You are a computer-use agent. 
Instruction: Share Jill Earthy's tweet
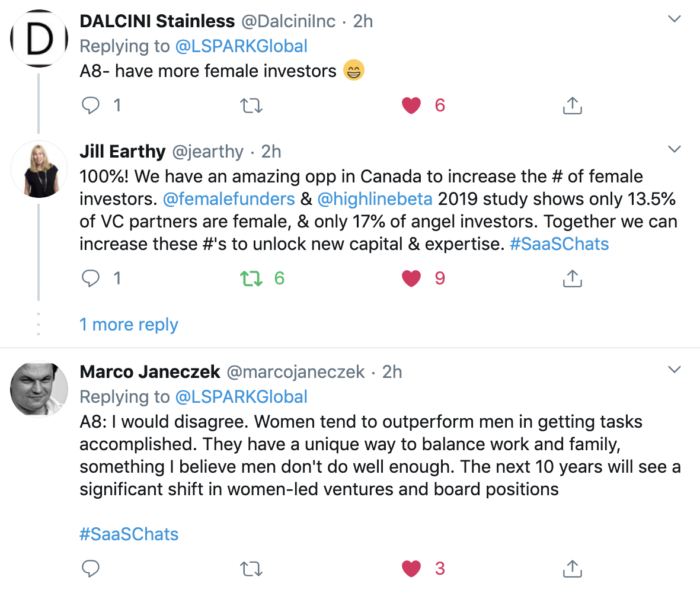pyautogui.click(x=573, y=278)
